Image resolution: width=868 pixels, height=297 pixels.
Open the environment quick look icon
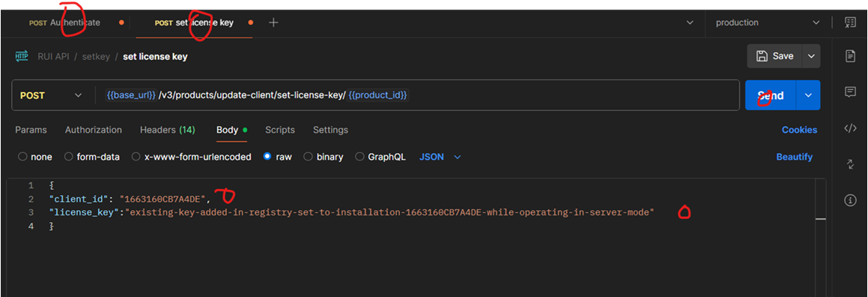pyautogui.click(x=850, y=22)
